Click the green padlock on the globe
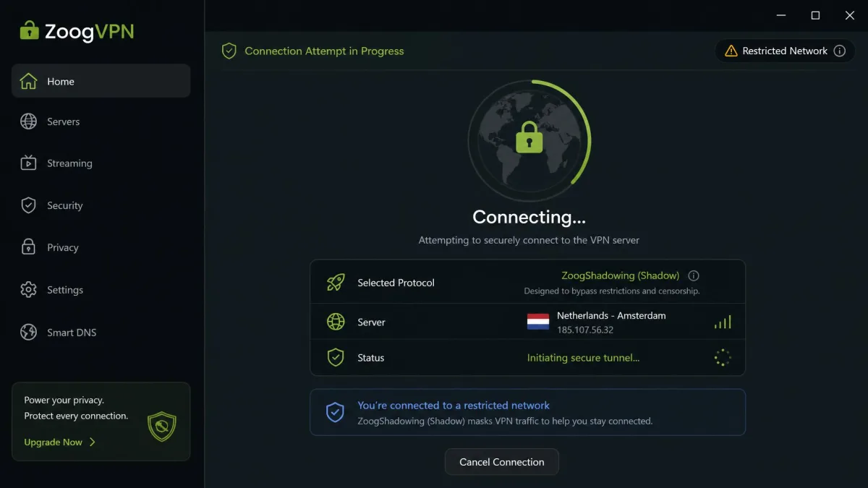The height and width of the screenshot is (488, 868). click(x=529, y=137)
